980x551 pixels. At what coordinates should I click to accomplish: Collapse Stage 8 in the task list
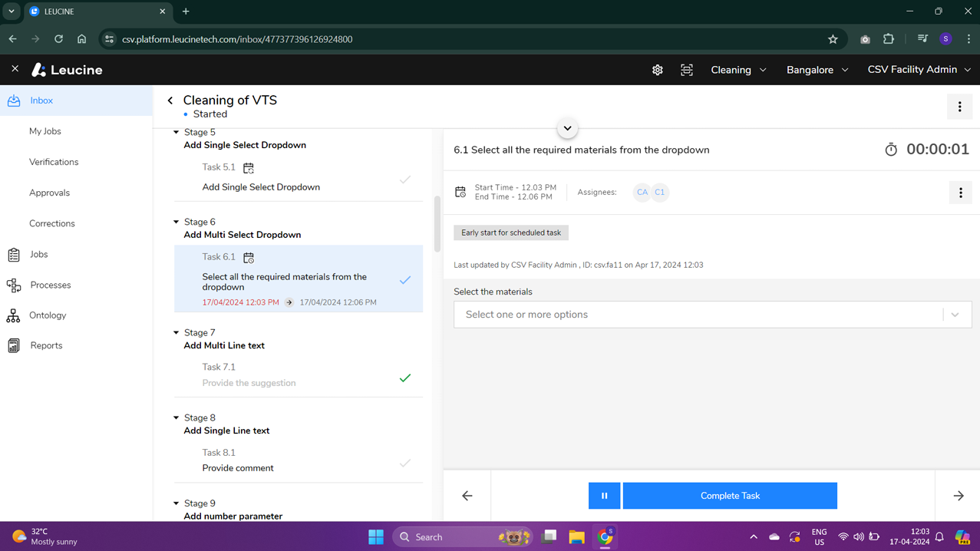[x=177, y=418]
